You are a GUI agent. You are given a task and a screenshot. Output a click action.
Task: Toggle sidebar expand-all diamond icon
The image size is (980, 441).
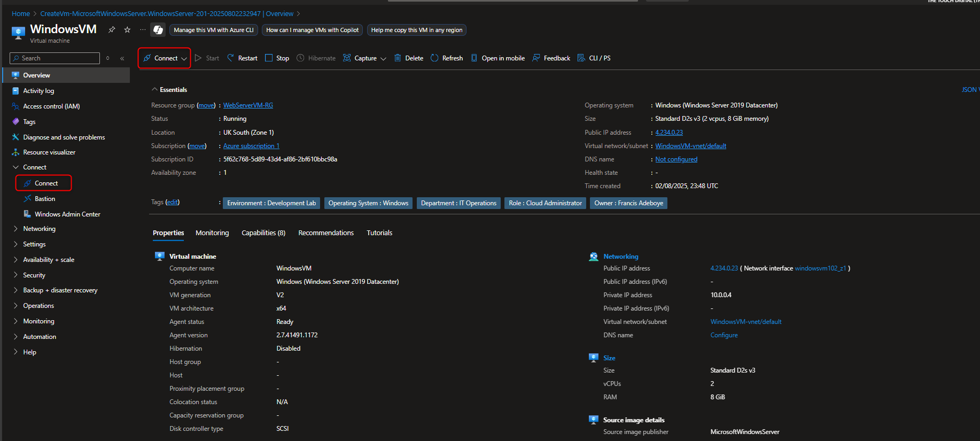point(108,58)
